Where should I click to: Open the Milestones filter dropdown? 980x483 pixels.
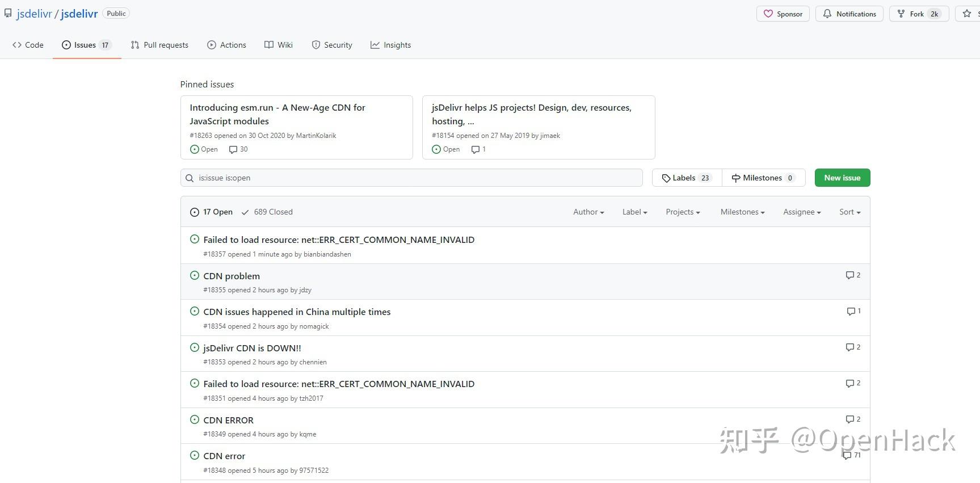pos(742,212)
